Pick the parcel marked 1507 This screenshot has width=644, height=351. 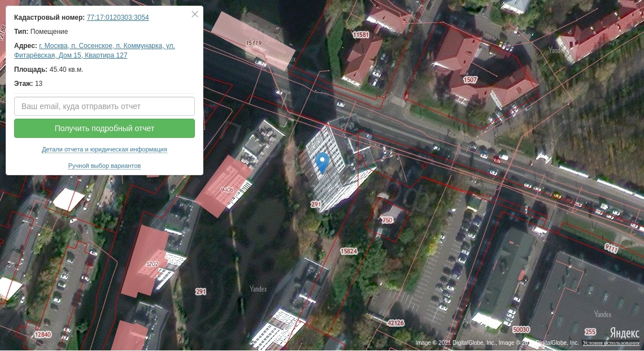tap(470, 80)
